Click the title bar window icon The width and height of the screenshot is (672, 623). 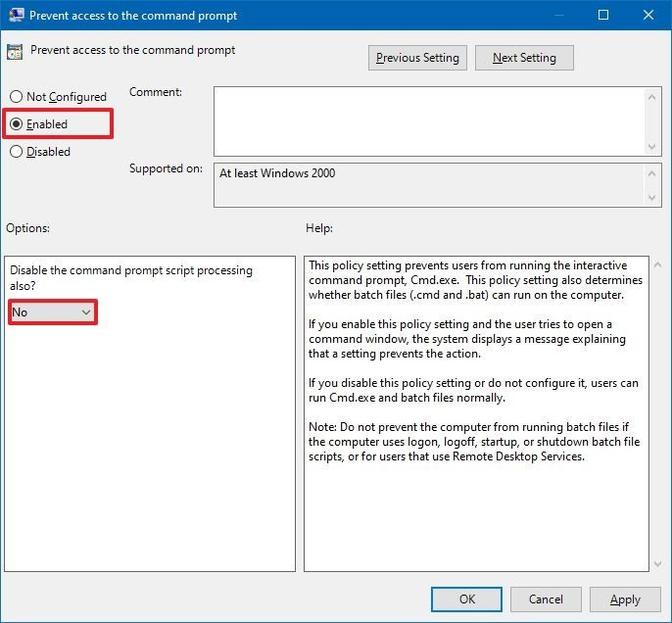point(16,15)
